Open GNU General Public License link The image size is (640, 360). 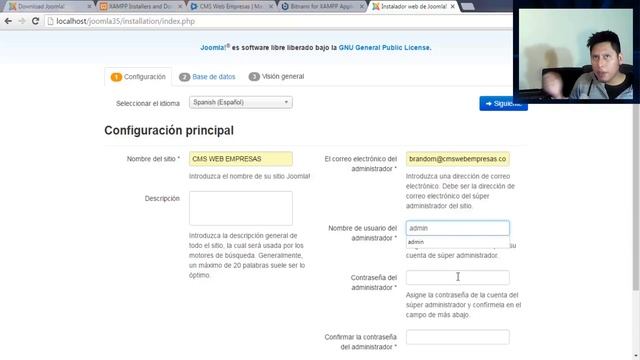(384, 48)
